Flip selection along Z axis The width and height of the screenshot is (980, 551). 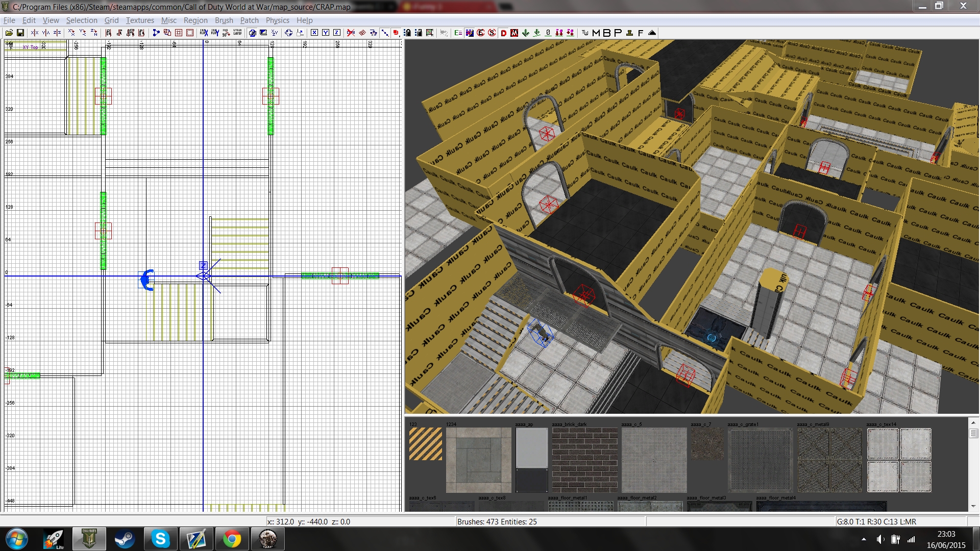(57, 33)
